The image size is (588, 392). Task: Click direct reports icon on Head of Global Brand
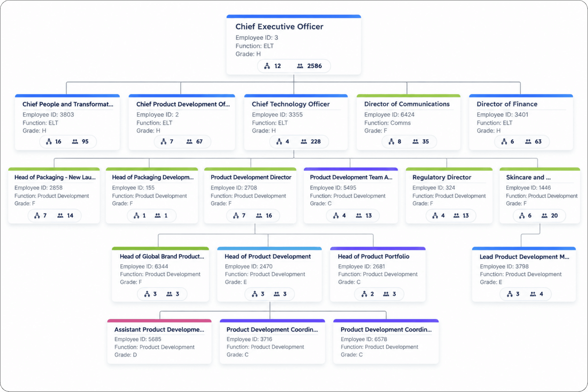pos(147,294)
